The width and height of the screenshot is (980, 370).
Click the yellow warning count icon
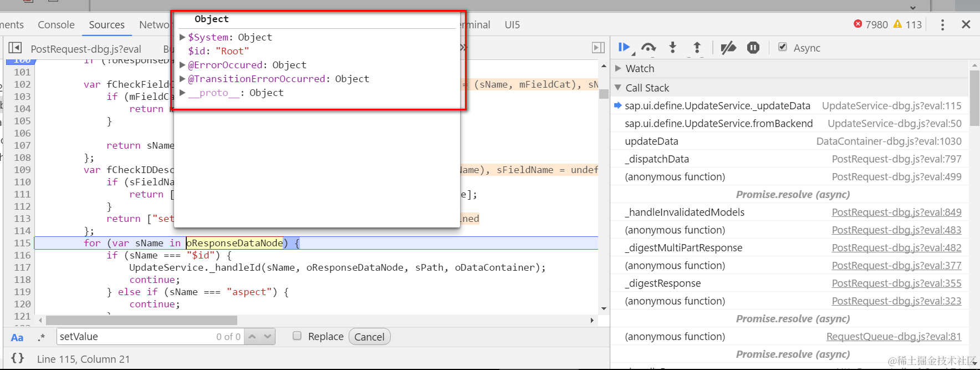(897, 24)
